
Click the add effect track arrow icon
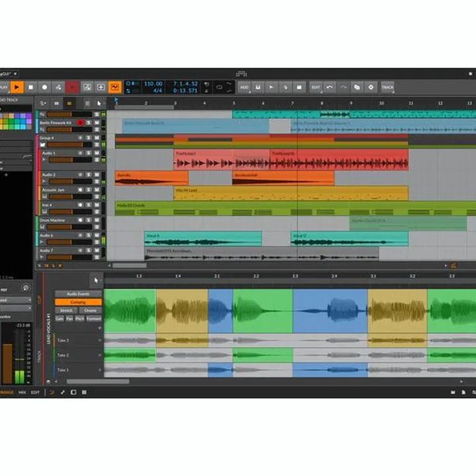(x=286, y=87)
